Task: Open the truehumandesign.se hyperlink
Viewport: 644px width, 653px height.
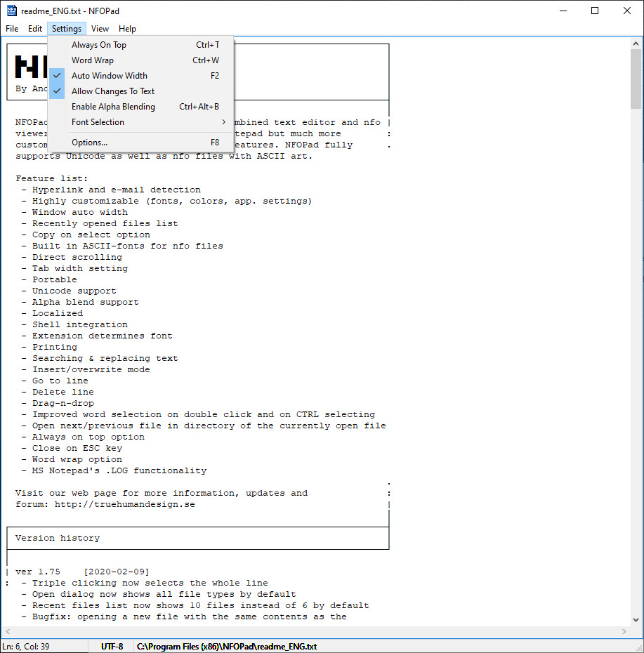Action: [124, 504]
